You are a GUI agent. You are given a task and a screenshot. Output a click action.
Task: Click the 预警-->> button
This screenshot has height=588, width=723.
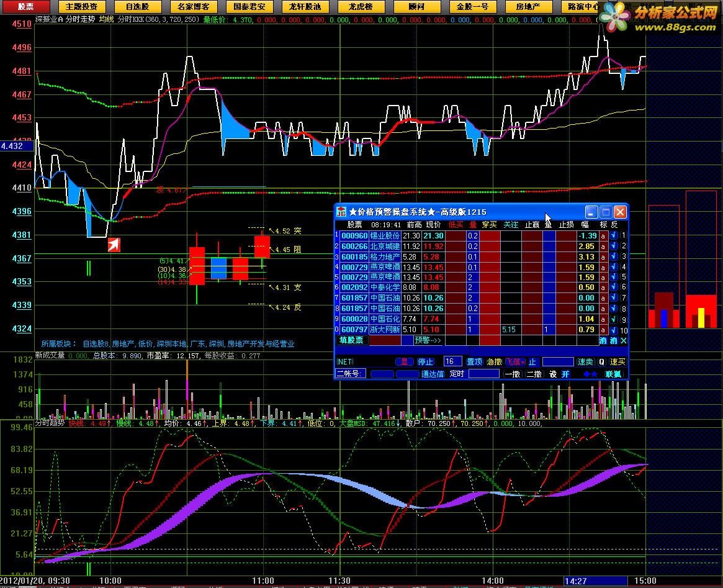click(x=428, y=340)
